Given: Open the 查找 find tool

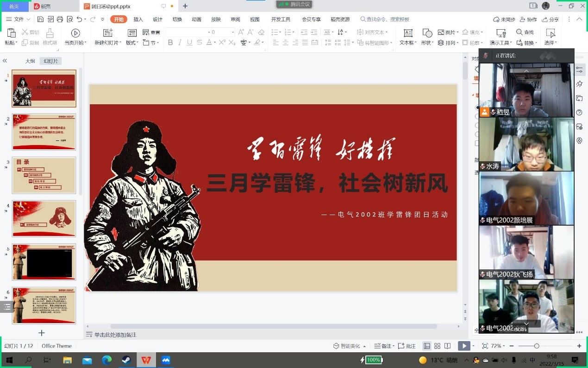Looking at the screenshot, I should click(x=525, y=32).
